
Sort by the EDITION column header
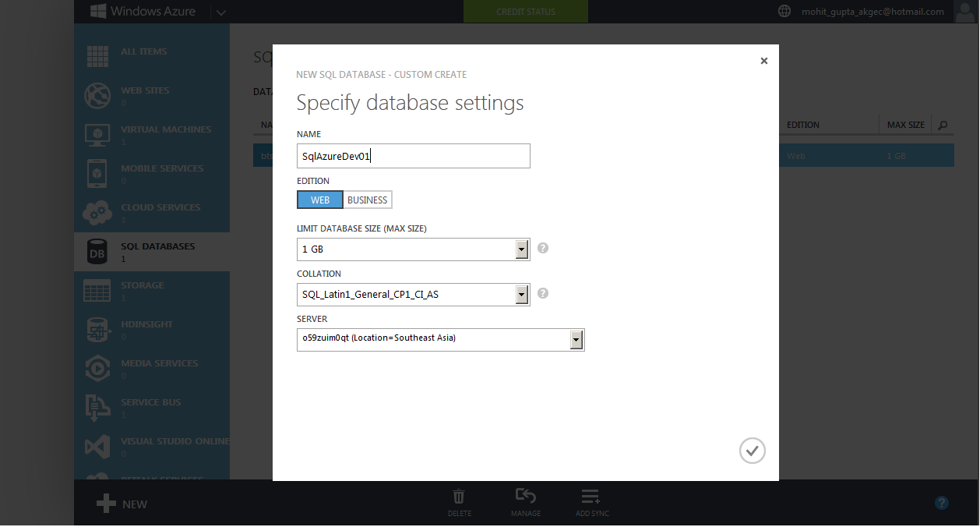point(803,125)
